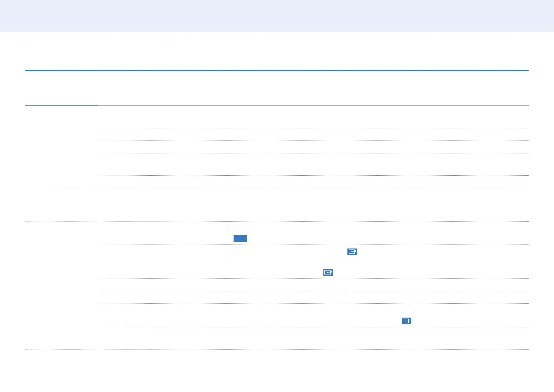
Task: Click the lowest blue Enter icon
Action: pyautogui.click(x=406, y=321)
